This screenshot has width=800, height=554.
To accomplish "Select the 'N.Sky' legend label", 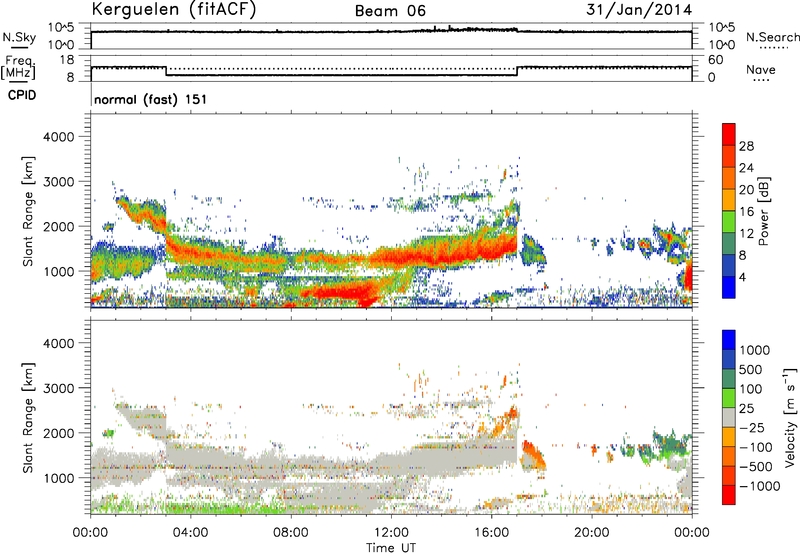I will click(x=19, y=37).
